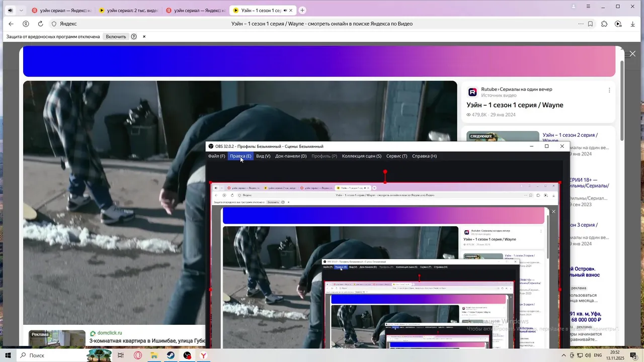Dismiss the malware protection notification bar
Image resolution: width=644 pixels, height=362 pixels.
pos(144,37)
